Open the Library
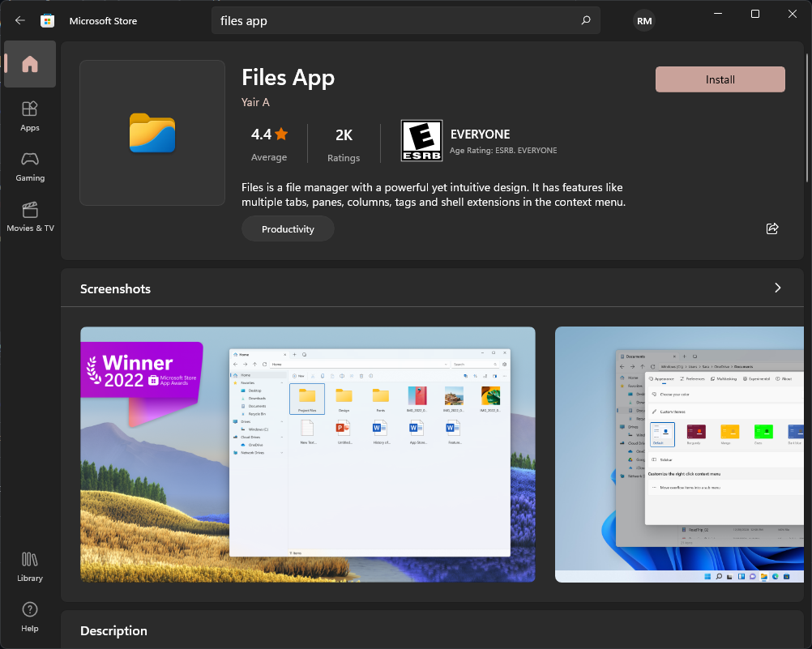 [30, 566]
